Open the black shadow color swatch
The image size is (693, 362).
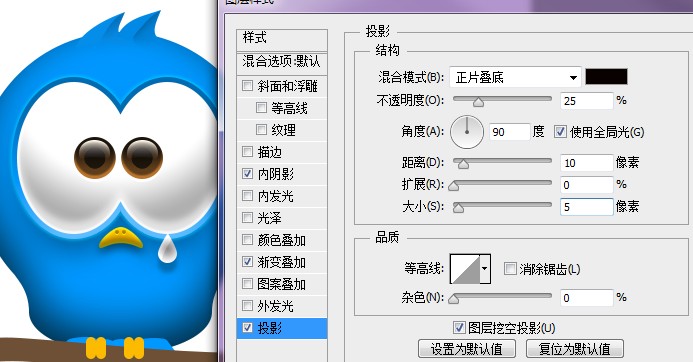[x=606, y=76]
